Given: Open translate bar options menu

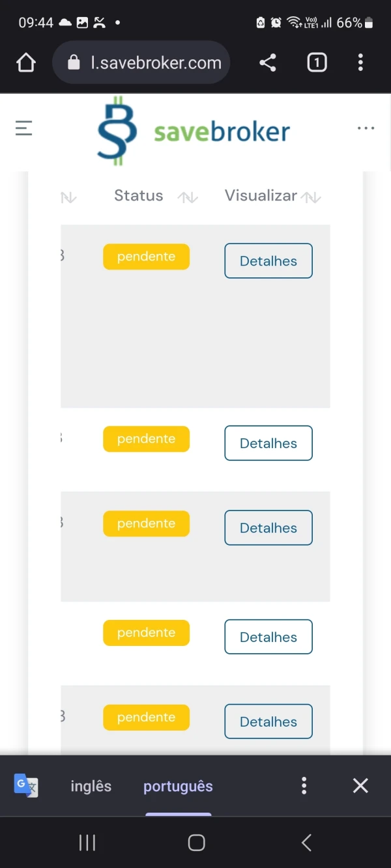Looking at the screenshot, I should click(x=304, y=785).
